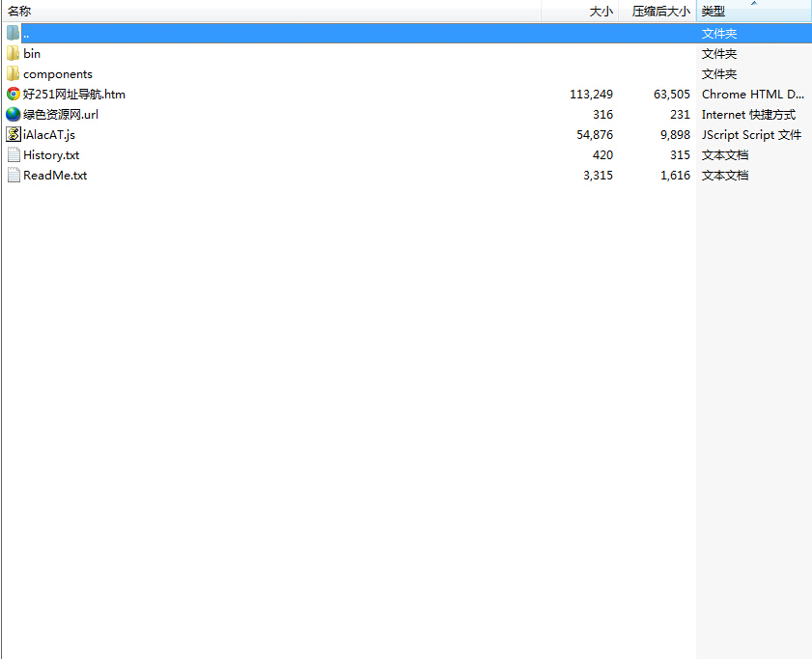Sort files by the 大小 column header
This screenshot has height=659, width=812.
[x=599, y=11]
